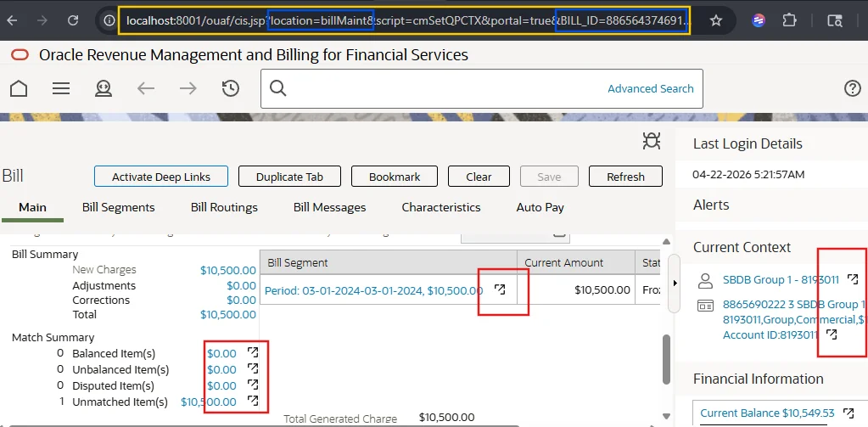Click the Duplicate Tab button
This screenshot has height=427, width=868.
(x=289, y=177)
